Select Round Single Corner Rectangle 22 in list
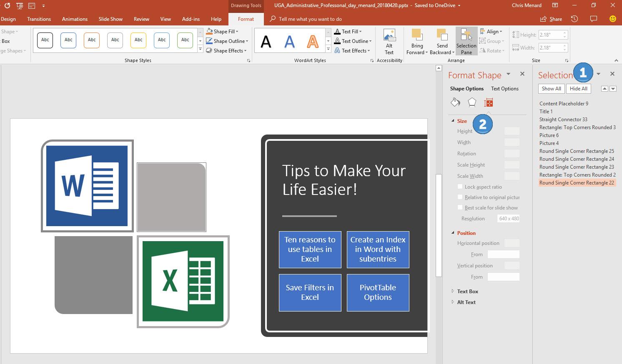The height and width of the screenshot is (364, 622). (577, 182)
